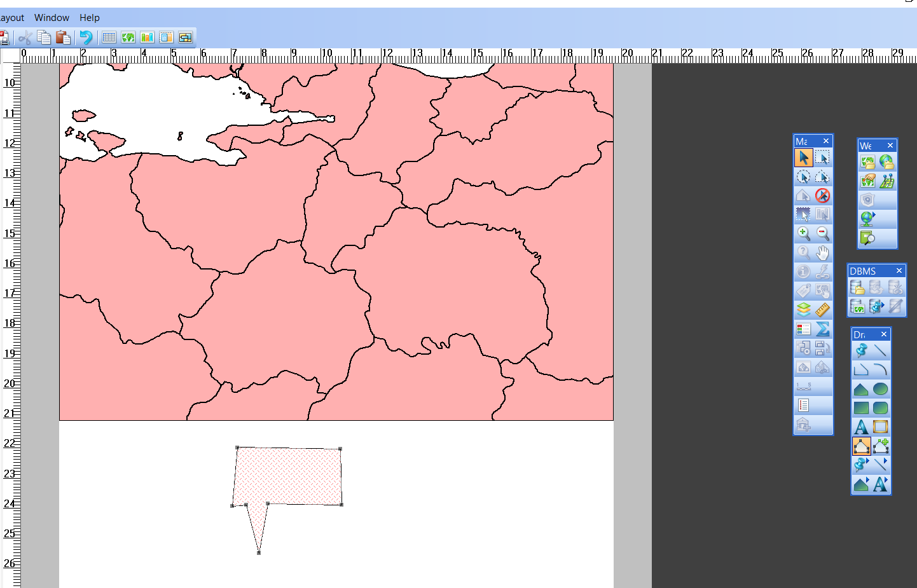Choose the Radius Select tool
The width and height of the screenshot is (917, 588).
804,177
